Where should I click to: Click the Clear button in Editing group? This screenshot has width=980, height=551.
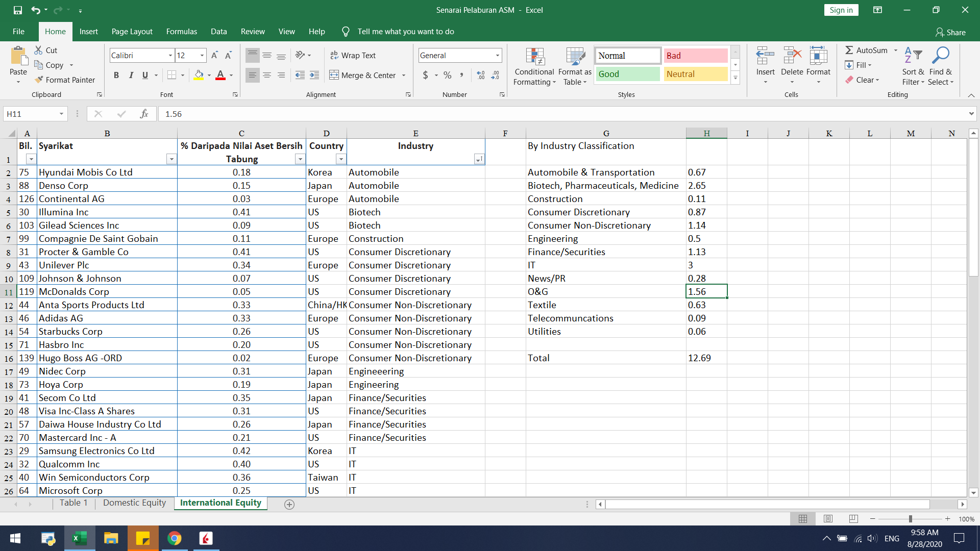click(x=862, y=80)
